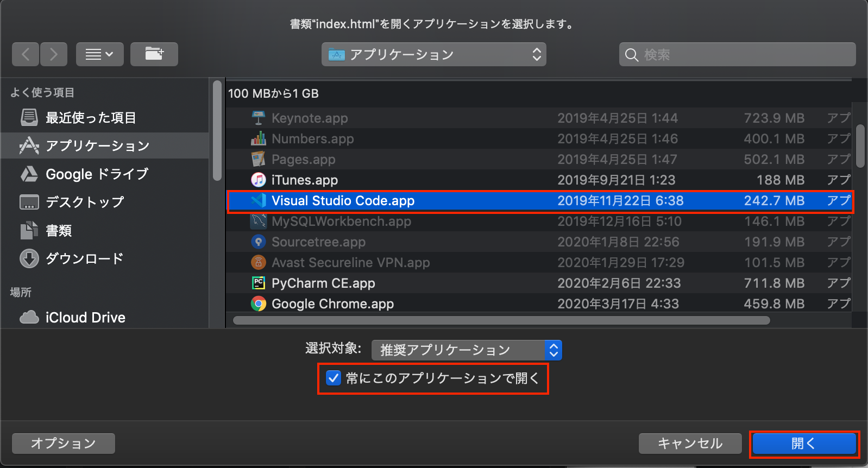Viewport: 868px width, 468px height.
Task: Click the sidebar vertical scrollbar
Action: (x=217, y=130)
